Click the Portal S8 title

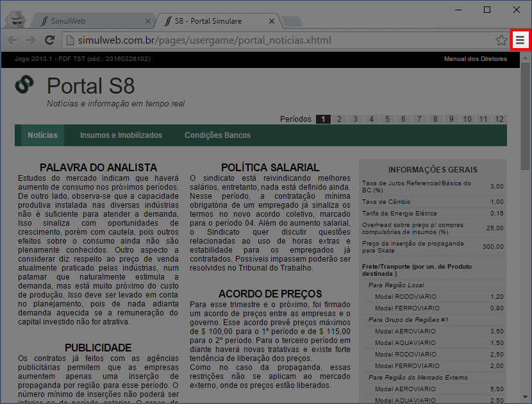coord(90,85)
